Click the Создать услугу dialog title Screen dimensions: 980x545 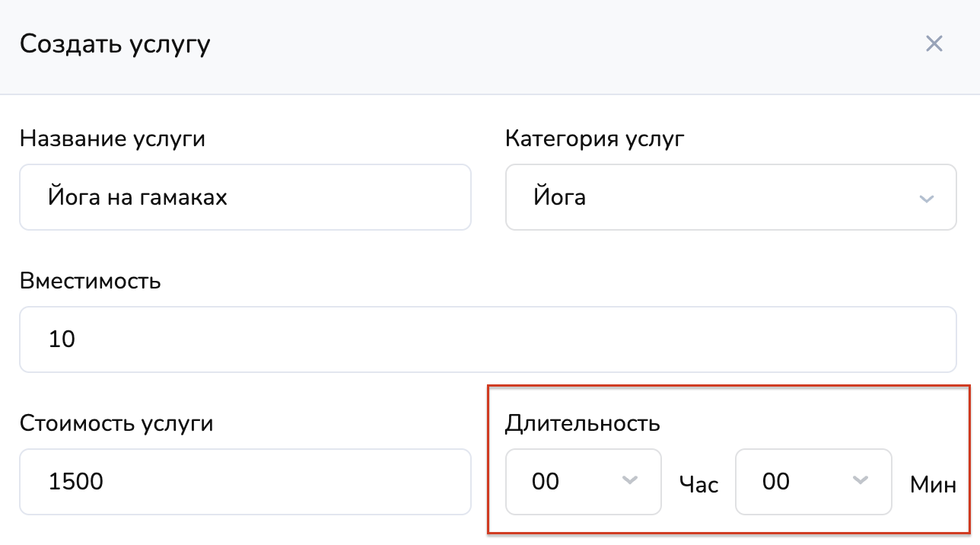(x=115, y=44)
